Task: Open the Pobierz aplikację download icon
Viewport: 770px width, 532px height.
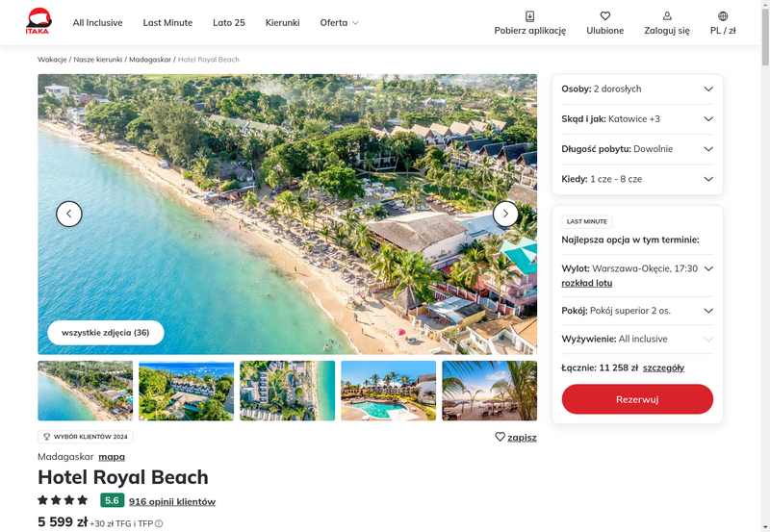Action: (x=530, y=16)
